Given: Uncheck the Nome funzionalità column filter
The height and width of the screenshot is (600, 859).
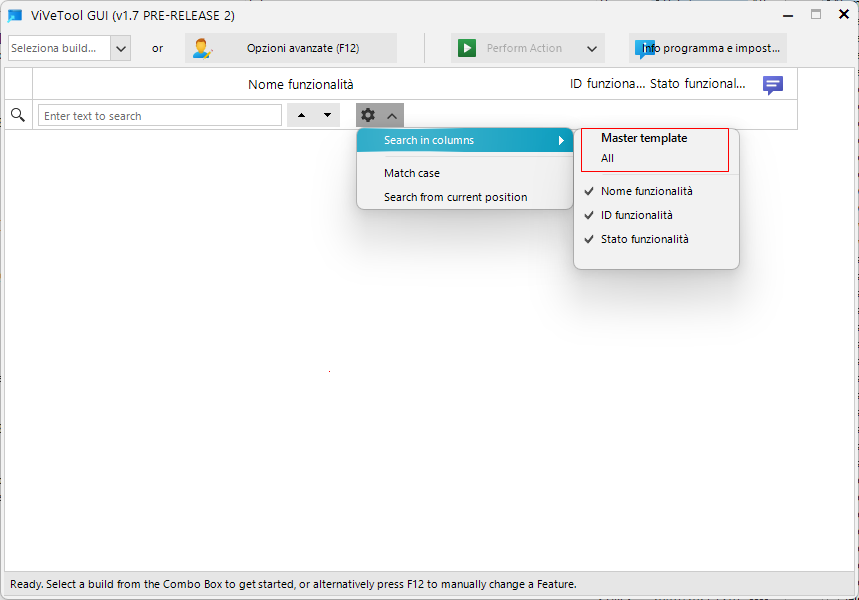Looking at the screenshot, I should coord(647,190).
